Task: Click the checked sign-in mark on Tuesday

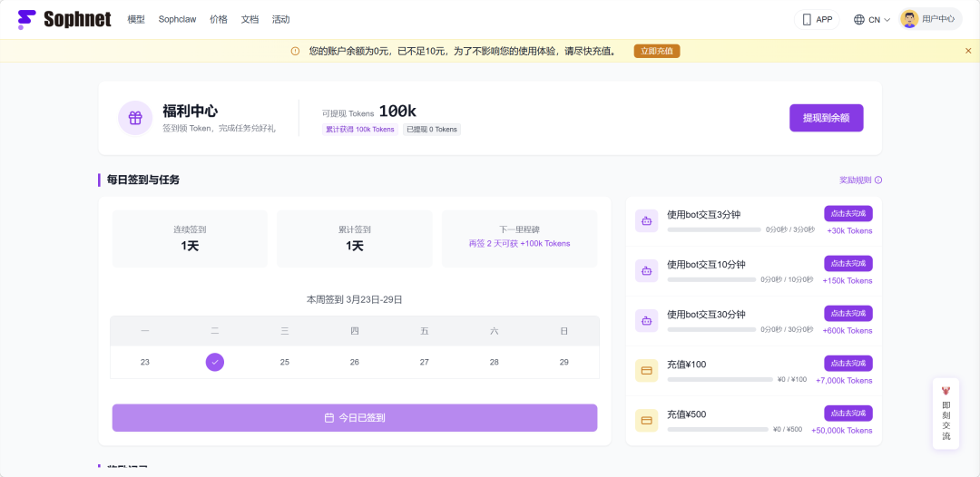Action: tap(215, 362)
